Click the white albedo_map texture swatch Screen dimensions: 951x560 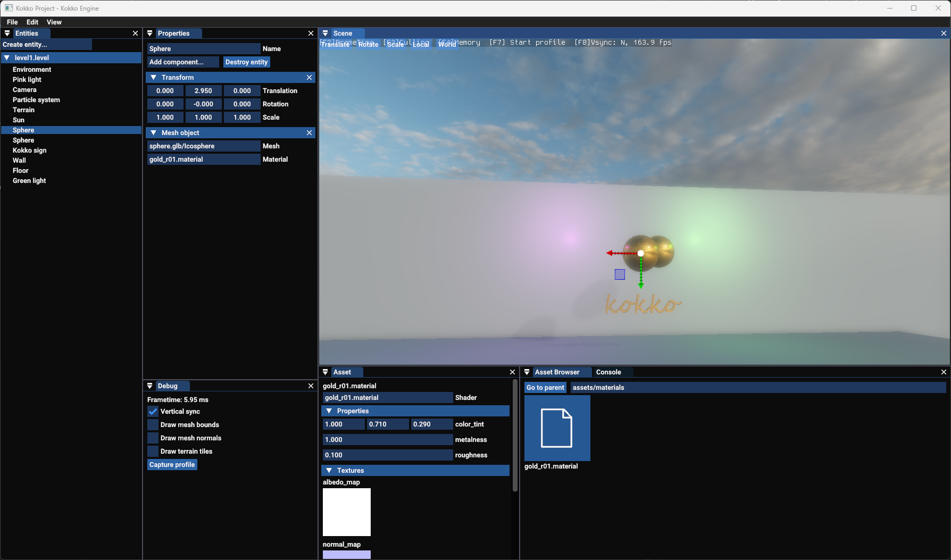point(346,512)
